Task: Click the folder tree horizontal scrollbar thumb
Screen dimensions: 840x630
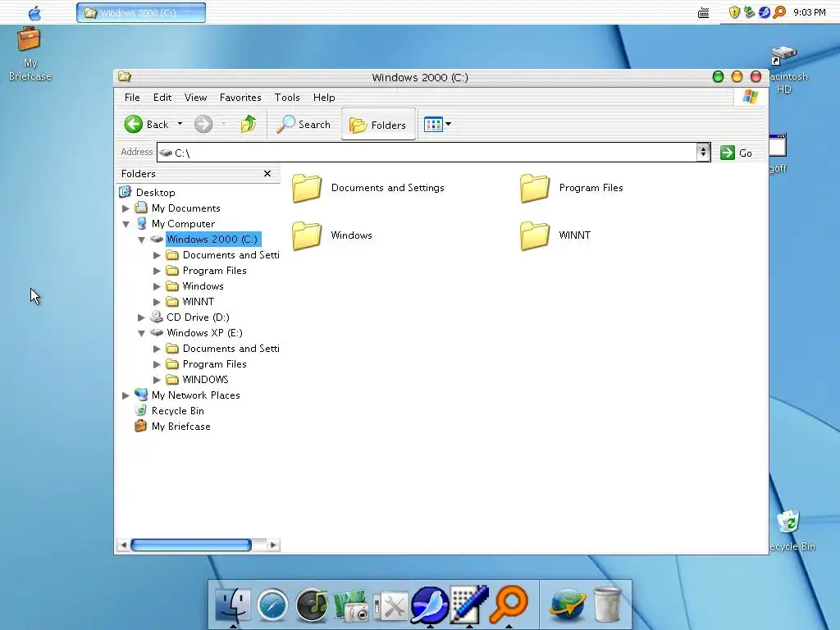Action: (x=191, y=546)
